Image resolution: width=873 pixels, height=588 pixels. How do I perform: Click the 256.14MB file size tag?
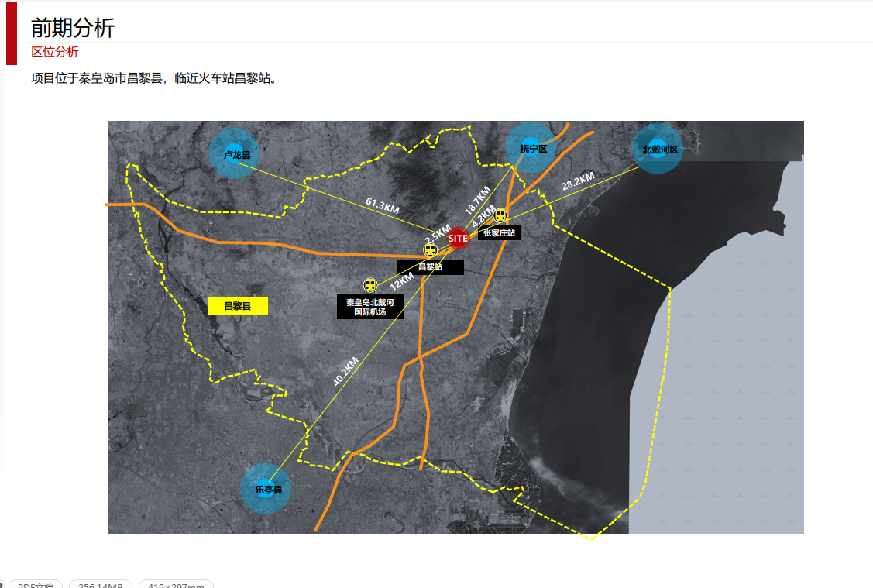pyautogui.click(x=101, y=585)
